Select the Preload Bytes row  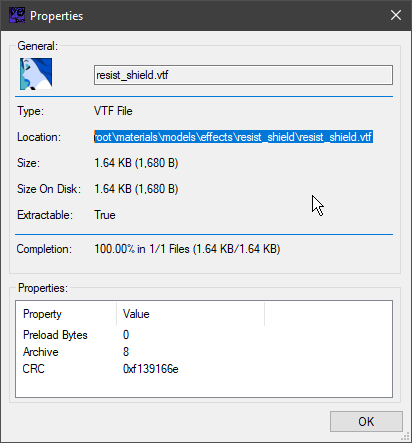coord(204,335)
